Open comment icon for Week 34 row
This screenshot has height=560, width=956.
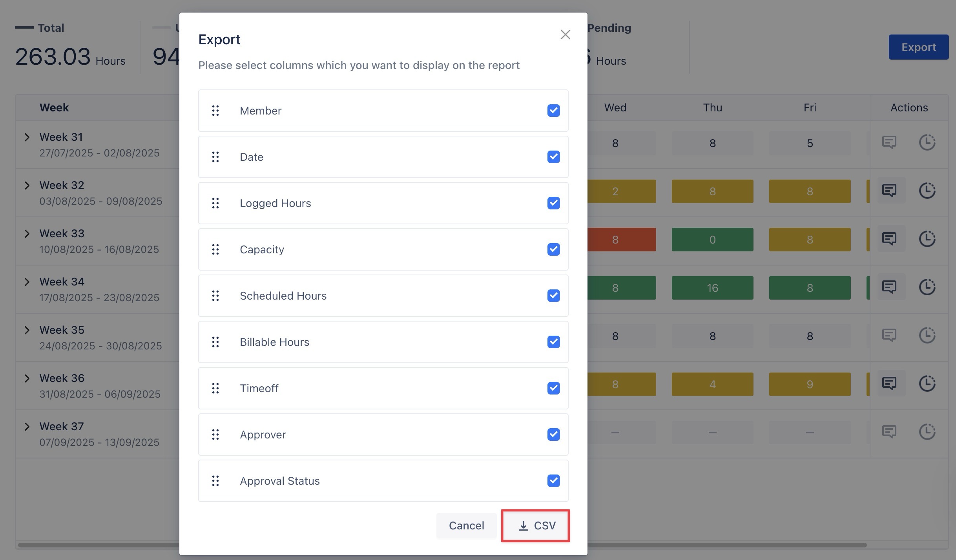(x=889, y=287)
